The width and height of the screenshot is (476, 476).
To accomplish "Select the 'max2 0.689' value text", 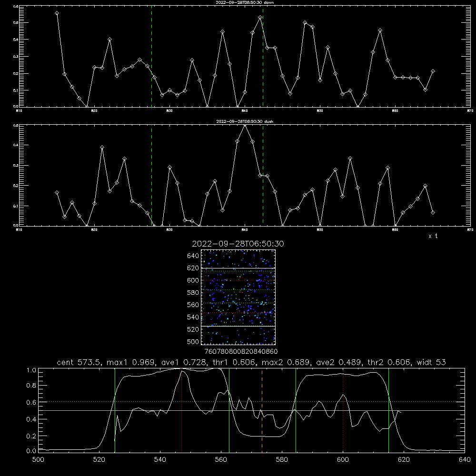I will (x=285, y=362).
